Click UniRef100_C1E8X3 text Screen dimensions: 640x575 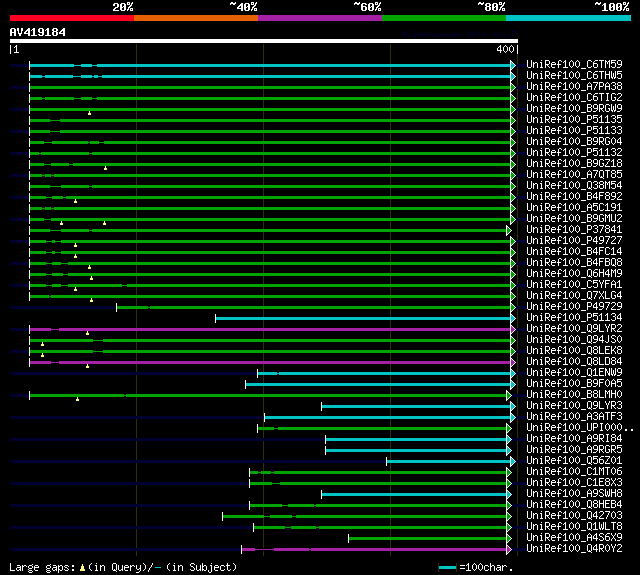pyautogui.click(x=574, y=483)
